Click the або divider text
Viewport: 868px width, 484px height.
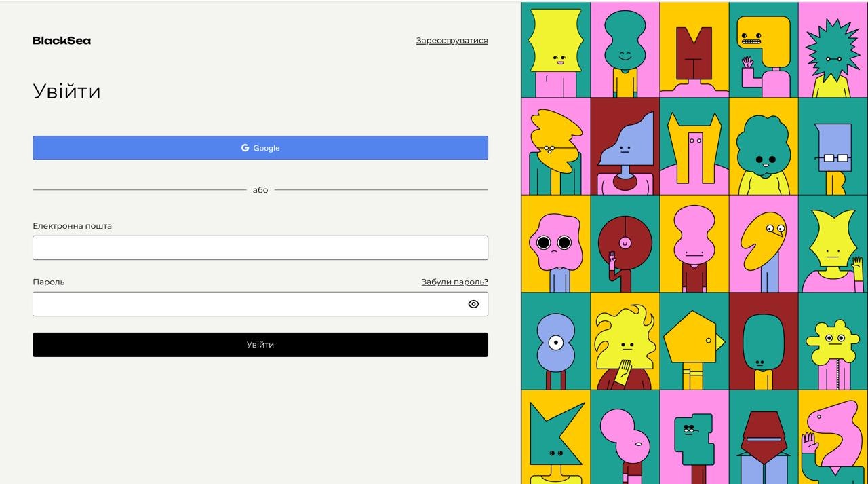260,190
